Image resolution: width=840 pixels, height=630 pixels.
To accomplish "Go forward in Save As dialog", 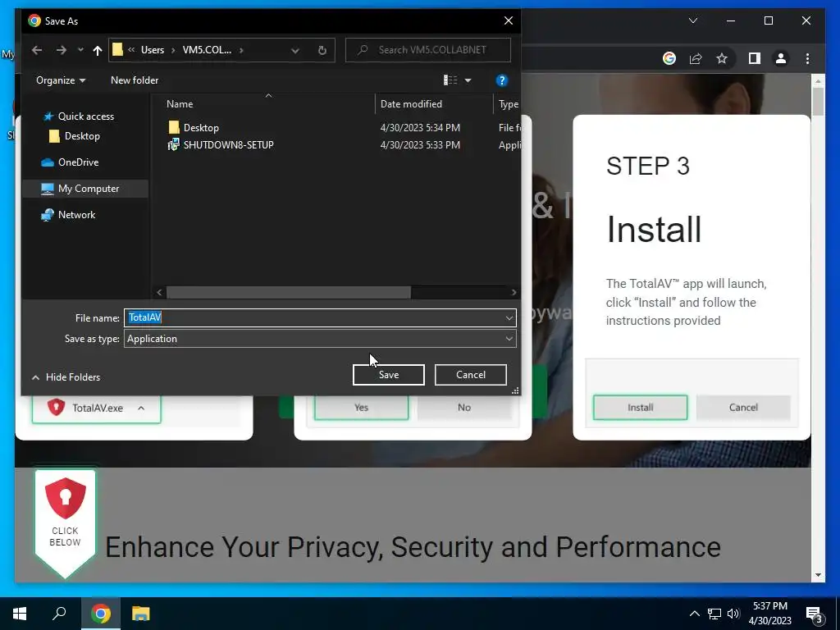I will (x=61, y=50).
